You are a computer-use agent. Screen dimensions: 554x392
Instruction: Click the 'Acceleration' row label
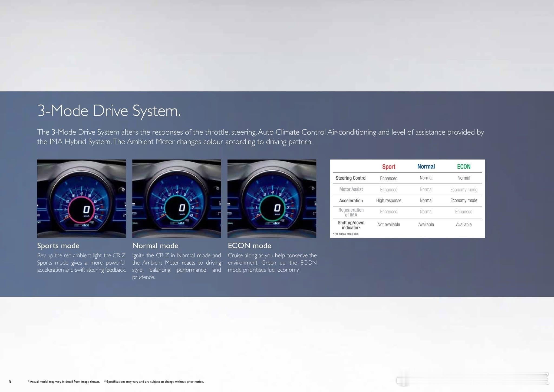tap(351, 200)
